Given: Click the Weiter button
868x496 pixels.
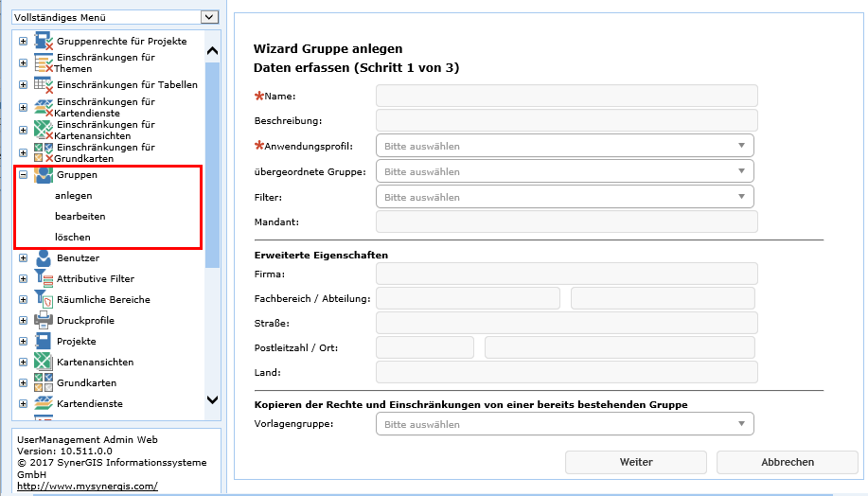Looking at the screenshot, I should point(636,462).
